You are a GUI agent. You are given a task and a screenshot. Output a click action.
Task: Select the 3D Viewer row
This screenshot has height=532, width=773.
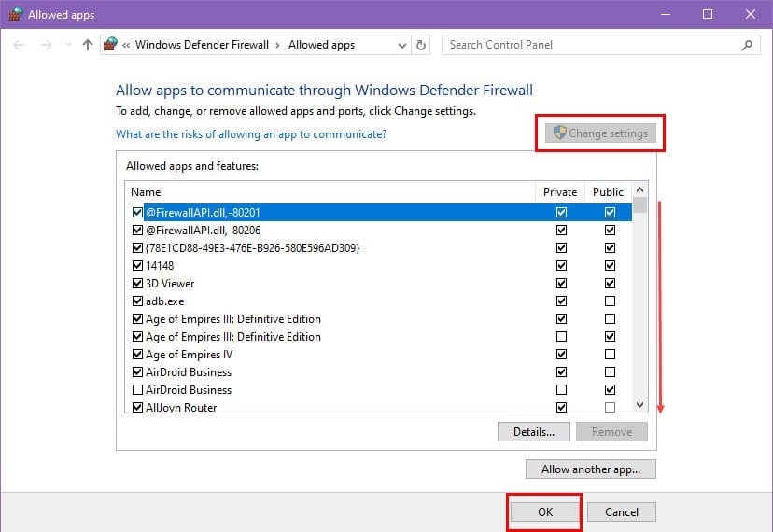click(380, 284)
